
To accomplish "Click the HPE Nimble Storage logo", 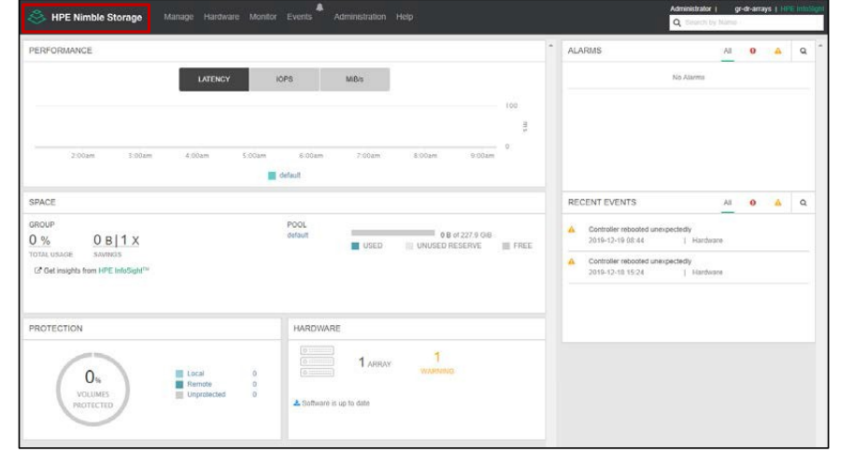I will [86, 17].
